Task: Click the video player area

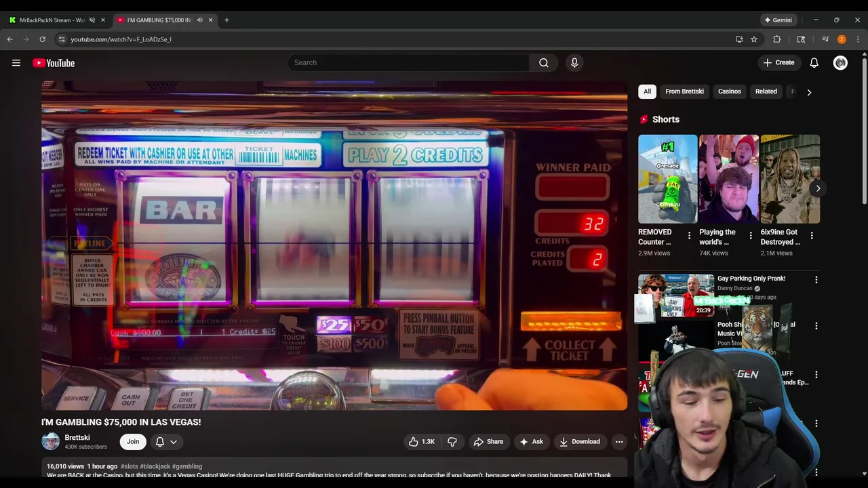Action: click(334, 245)
